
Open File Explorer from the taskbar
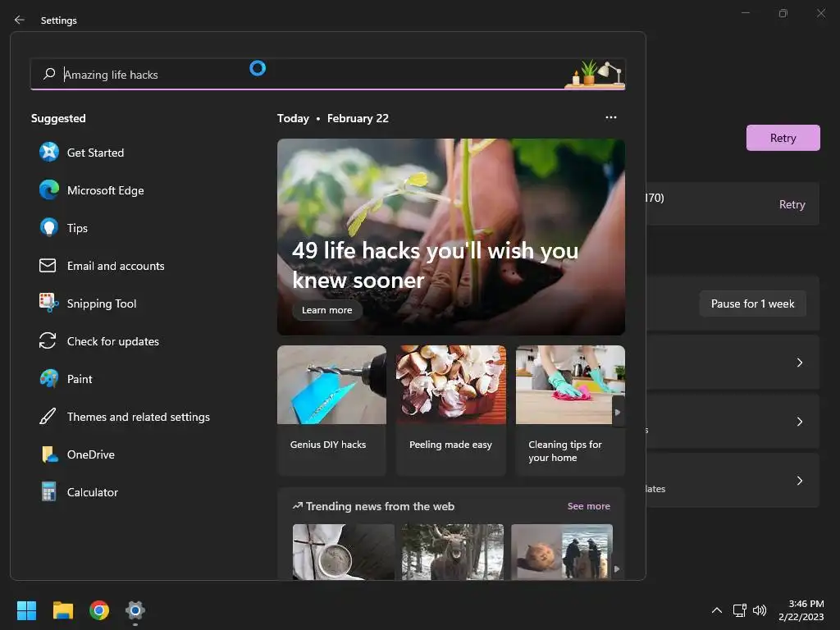tap(62, 610)
